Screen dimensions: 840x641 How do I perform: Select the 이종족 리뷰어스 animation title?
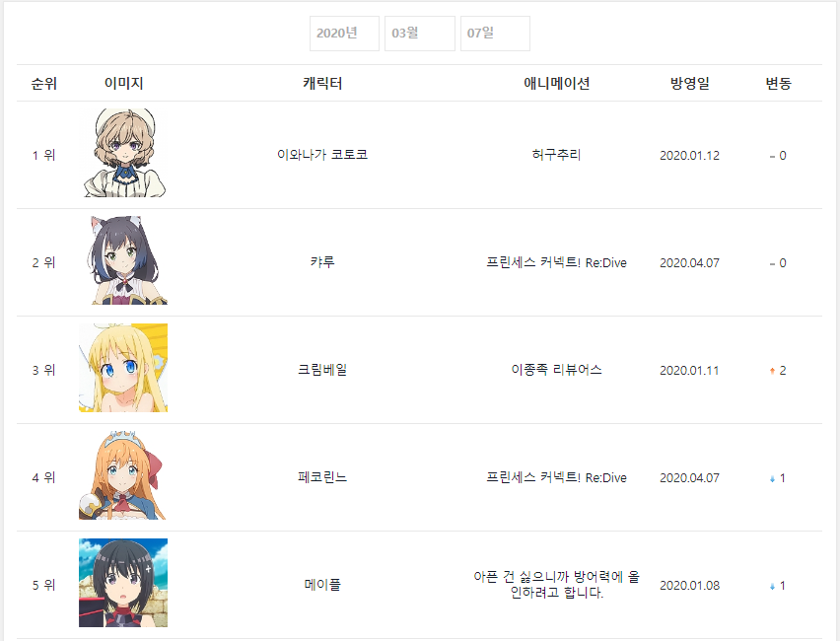click(x=556, y=370)
